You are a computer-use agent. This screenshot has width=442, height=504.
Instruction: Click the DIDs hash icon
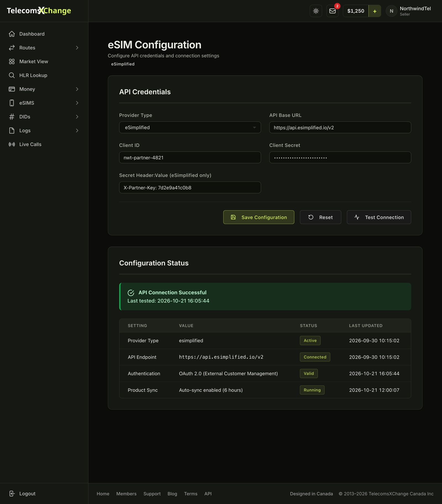(12, 117)
